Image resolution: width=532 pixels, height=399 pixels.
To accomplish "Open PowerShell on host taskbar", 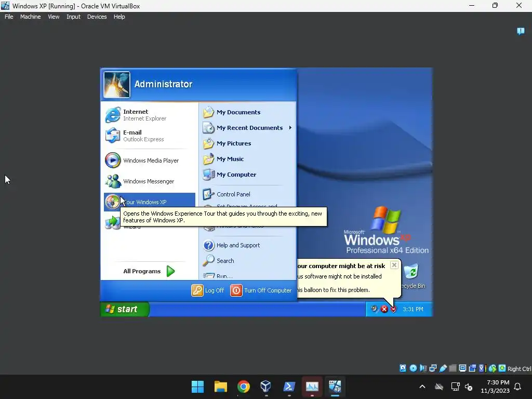I will pos(289,387).
